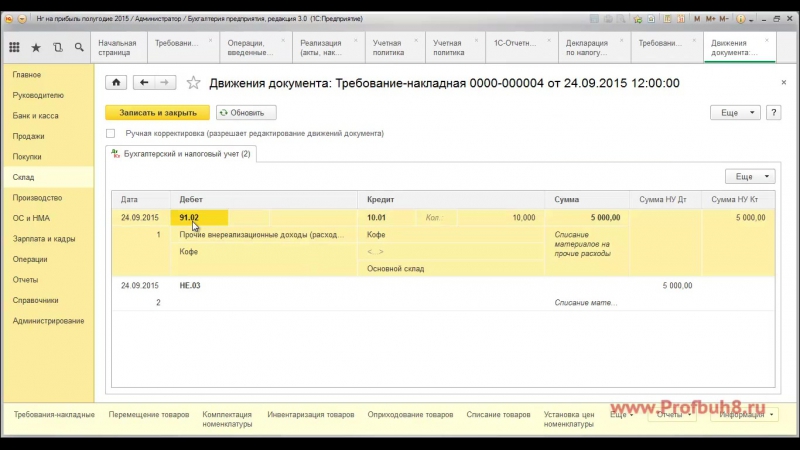
Task: Click Записать и закрыть button
Action: click(x=158, y=113)
